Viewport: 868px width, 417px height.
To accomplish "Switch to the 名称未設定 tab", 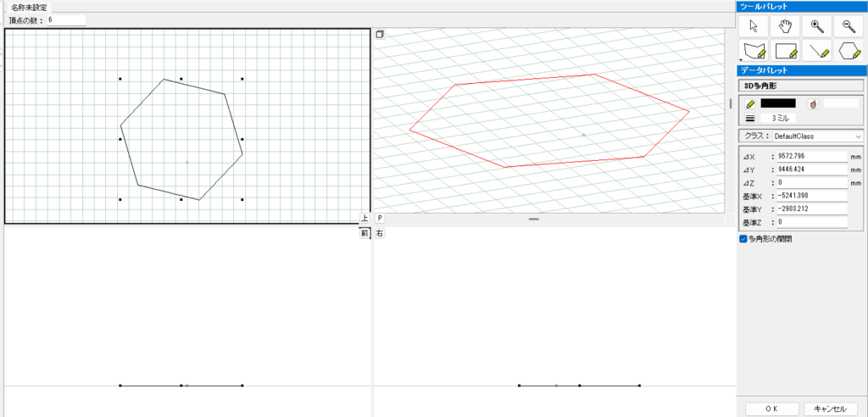I will [x=29, y=7].
